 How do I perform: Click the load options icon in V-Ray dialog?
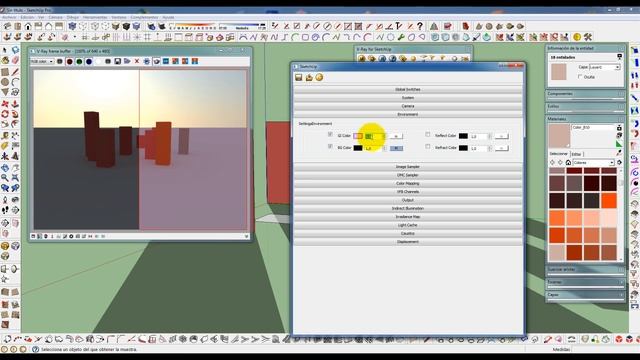pyautogui.click(x=309, y=77)
